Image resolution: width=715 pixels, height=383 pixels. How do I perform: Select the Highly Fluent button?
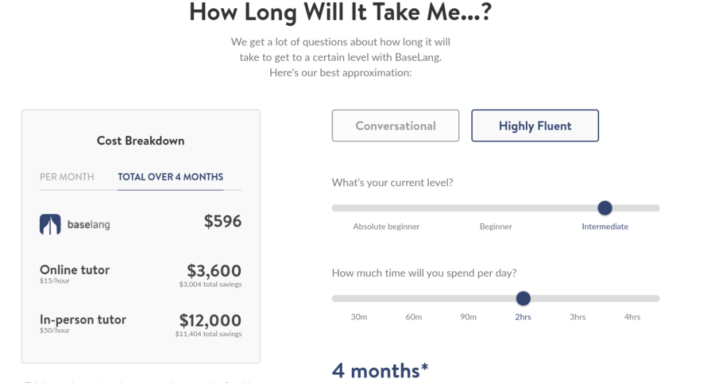pyautogui.click(x=535, y=125)
